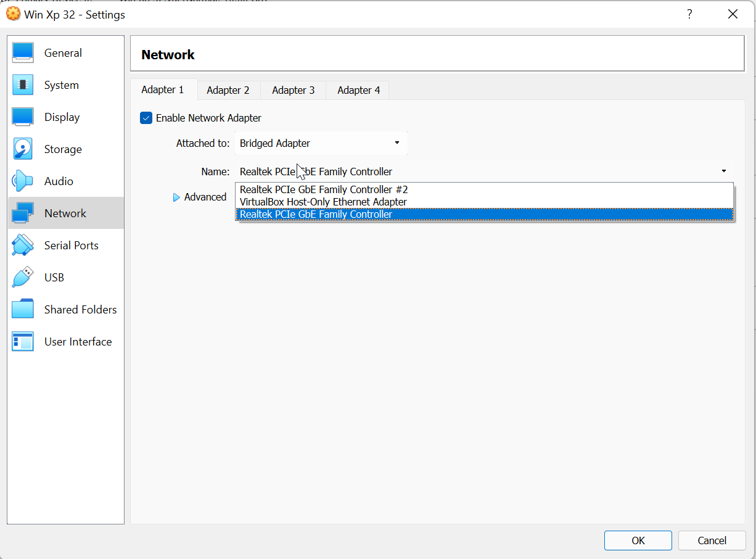The width and height of the screenshot is (756, 559).
Task: Confirm settings with OK button
Action: tap(638, 540)
